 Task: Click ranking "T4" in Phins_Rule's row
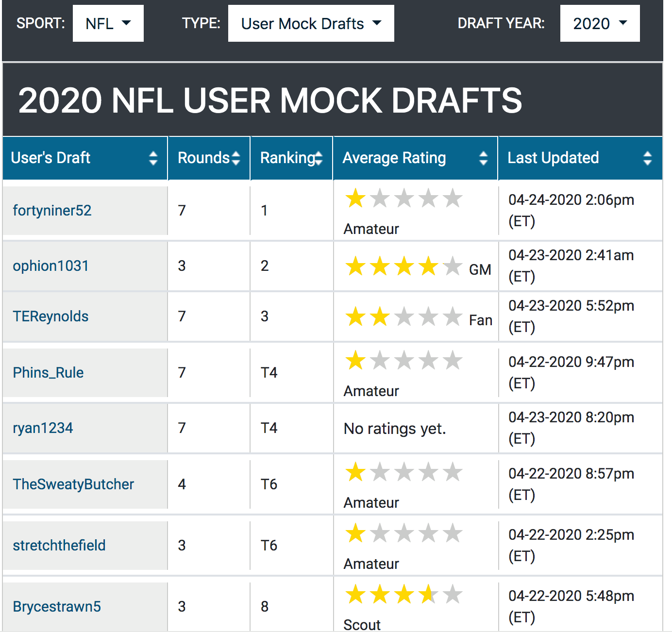pos(269,372)
